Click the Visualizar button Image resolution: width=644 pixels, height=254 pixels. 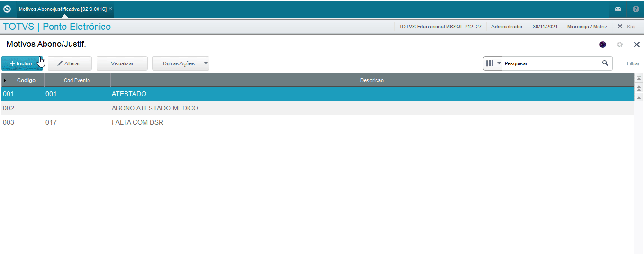pyautogui.click(x=122, y=63)
